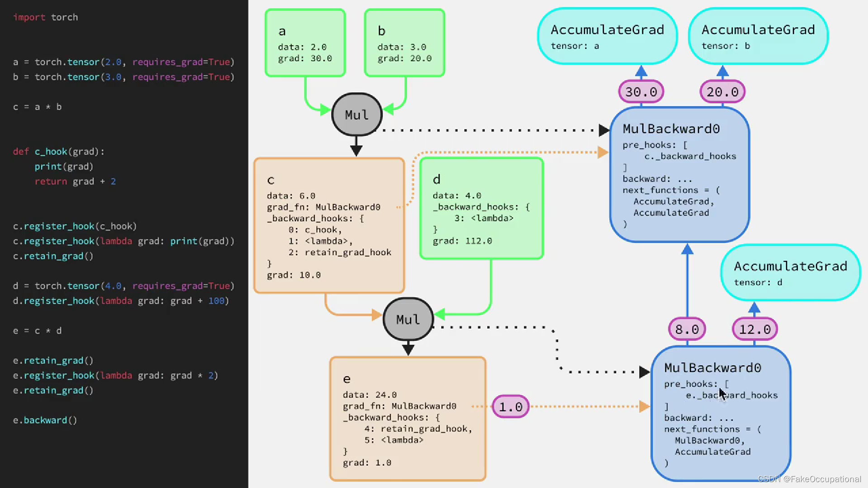The image size is (868, 488).
Task: Select the line defining tensor a
Action: coord(123,62)
